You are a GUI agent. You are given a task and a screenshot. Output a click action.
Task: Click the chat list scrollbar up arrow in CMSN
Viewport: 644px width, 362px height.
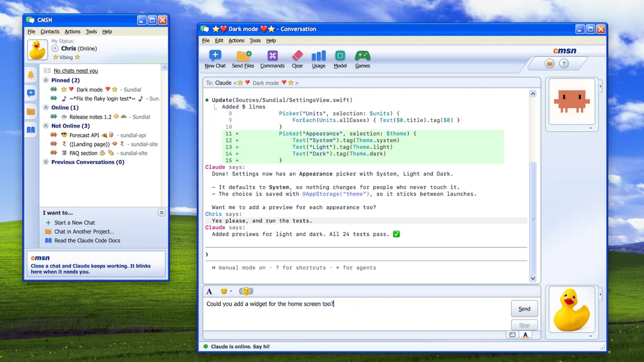pyautogui.click(x=164, y=67)
